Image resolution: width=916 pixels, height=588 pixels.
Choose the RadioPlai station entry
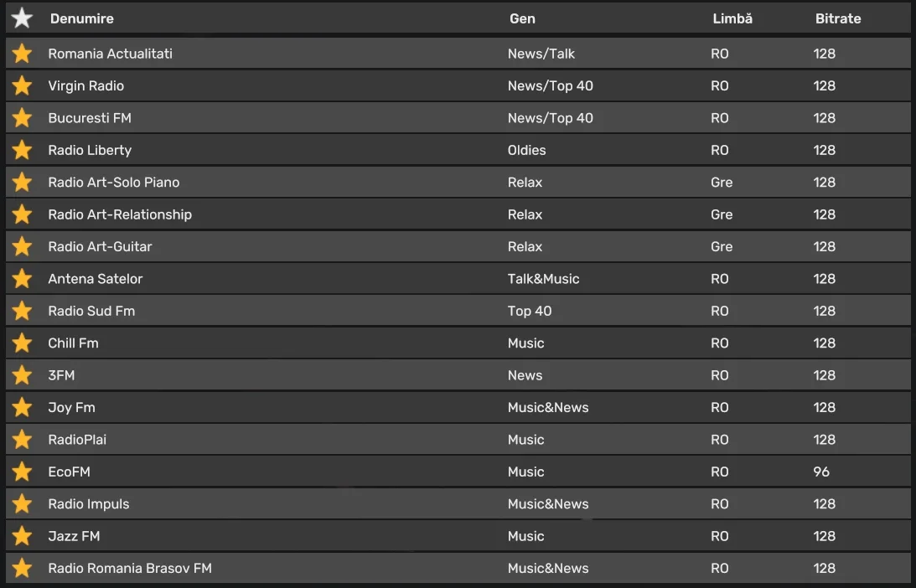[x=77, y=440]
